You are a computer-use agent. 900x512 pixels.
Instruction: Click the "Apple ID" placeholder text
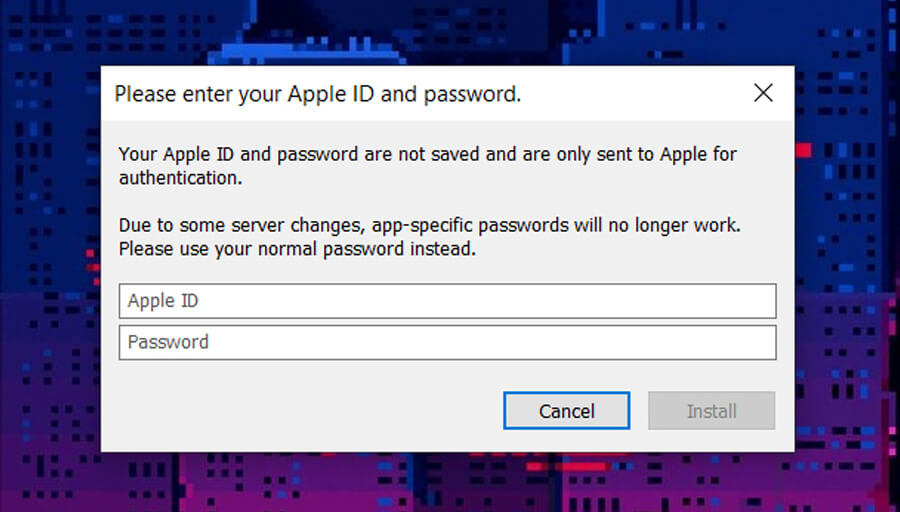pos(164,301)
